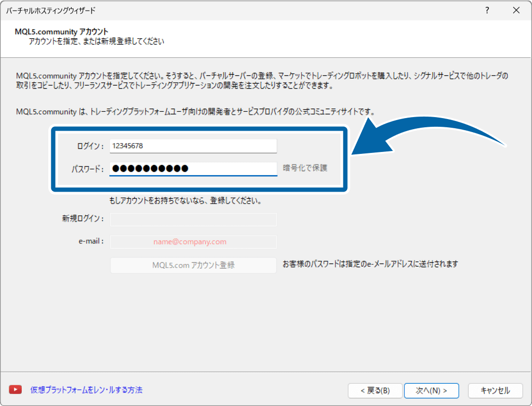Open the help question mark button
532x406 pixels.
pos(487,10)
